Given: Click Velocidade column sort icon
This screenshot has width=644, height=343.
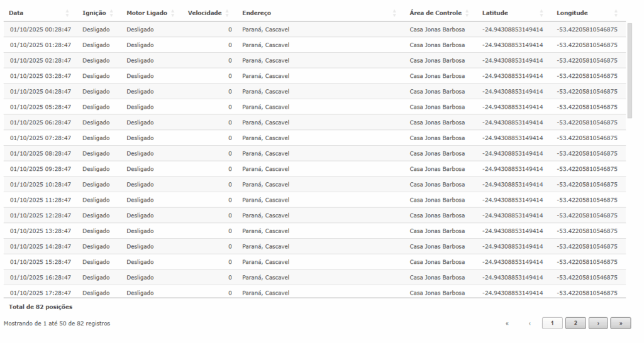Looking at the screenshot, I should (227, 13).
